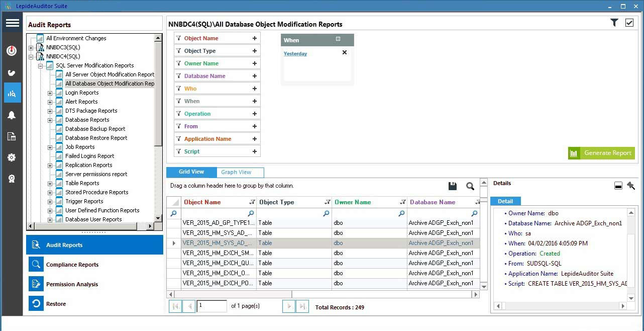Expand Job Reports tree node
This screenshot has height=331, width=644.
(x=50, y=147)
